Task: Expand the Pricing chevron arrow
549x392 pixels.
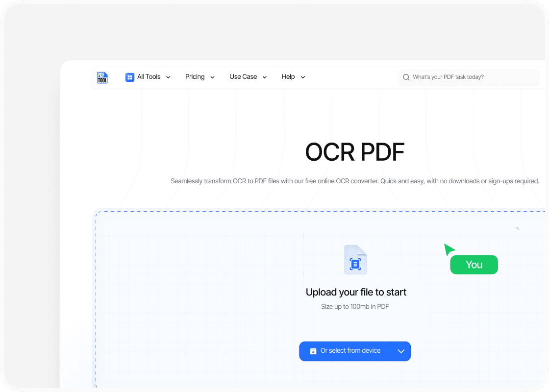Action: point(212,77)
